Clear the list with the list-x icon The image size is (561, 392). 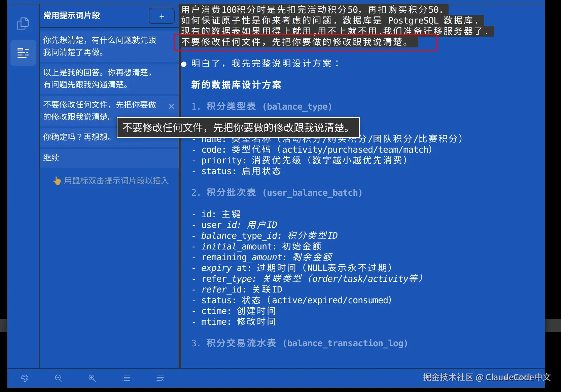pyautogui.click(x=160, y=378)
